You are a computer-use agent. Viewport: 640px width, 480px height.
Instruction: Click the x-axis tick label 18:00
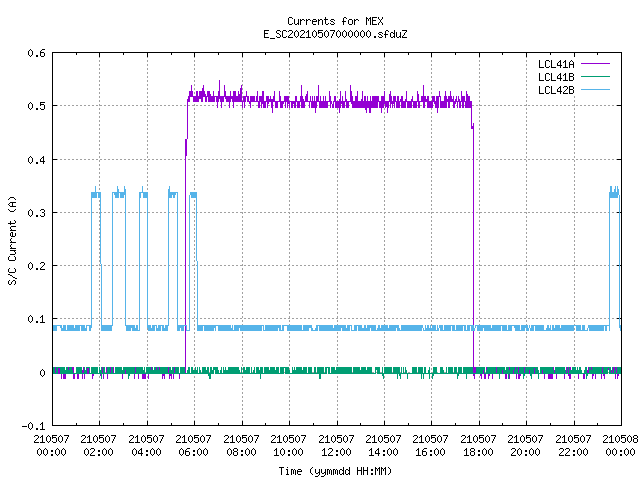click(478, 452)
